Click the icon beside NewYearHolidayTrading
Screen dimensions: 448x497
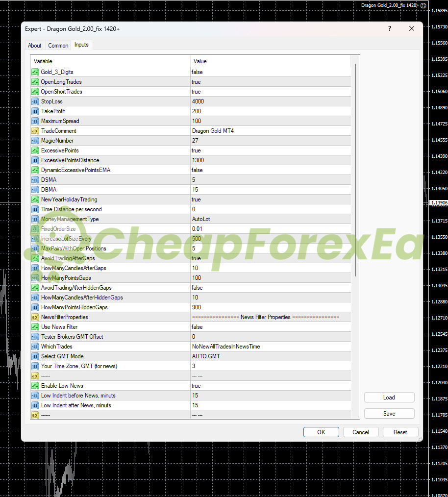coord(35,199)
